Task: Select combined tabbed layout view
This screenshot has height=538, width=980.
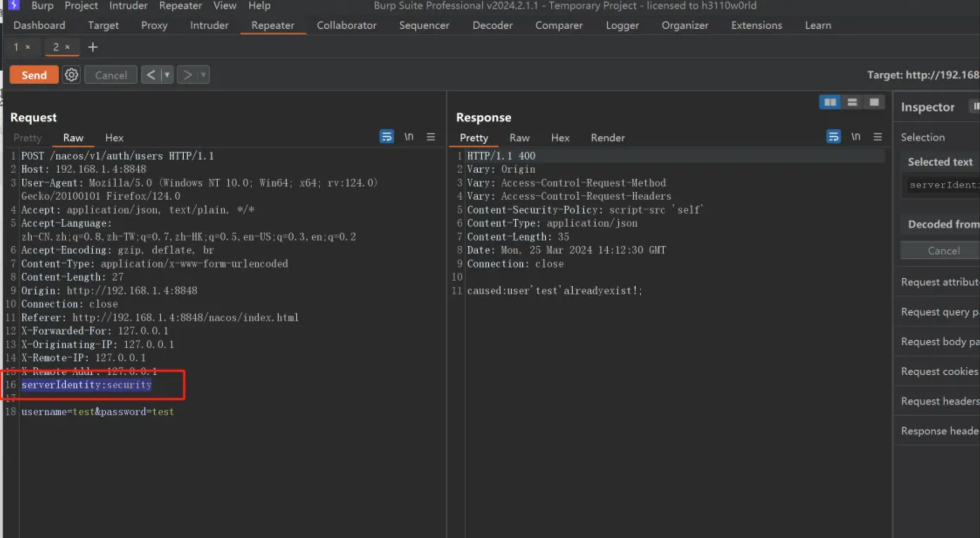Action: pyautogui.click(x=874, y=102)
